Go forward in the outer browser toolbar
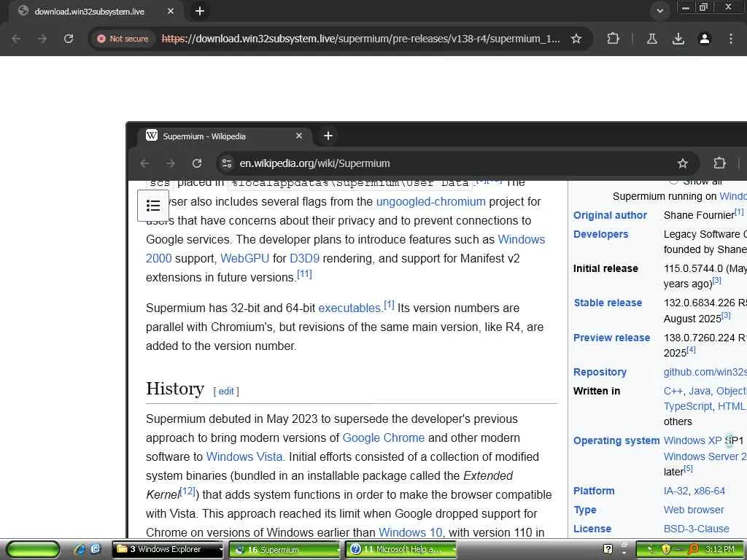The image size is (747, 560). coord(42,39)
